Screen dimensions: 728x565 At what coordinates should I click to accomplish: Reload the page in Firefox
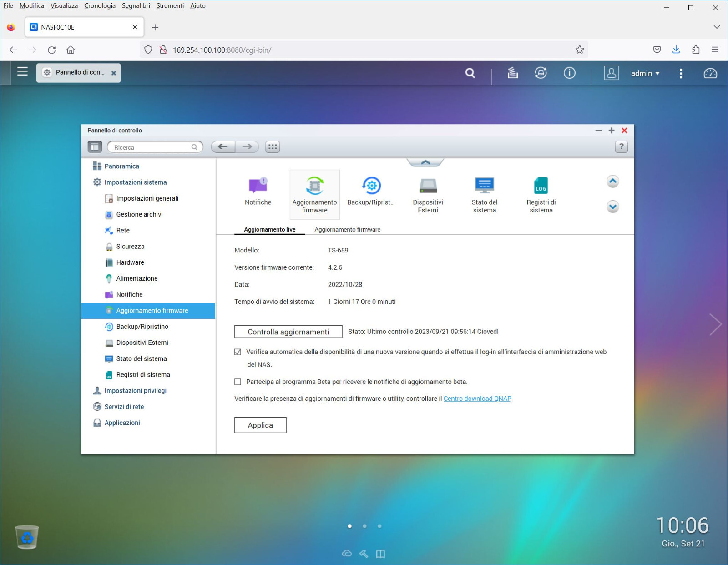[51, 50]
